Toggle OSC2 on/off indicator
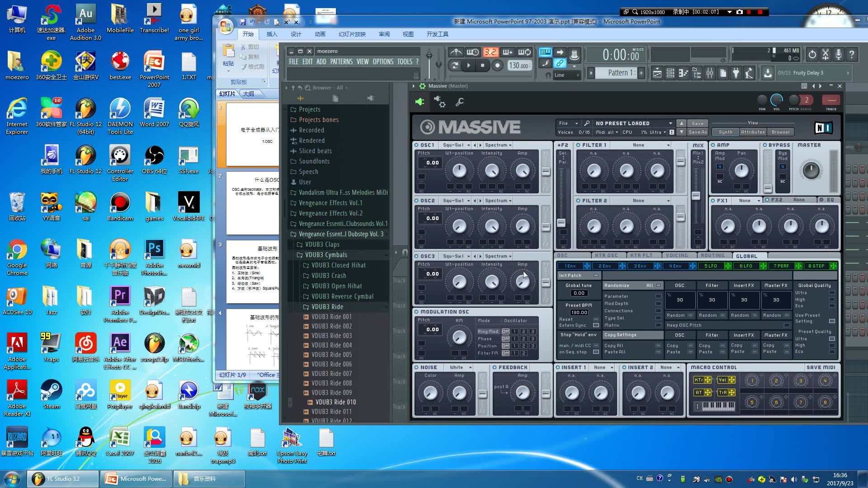This screenshot has height=488, width=868. [x=416, y=201]
